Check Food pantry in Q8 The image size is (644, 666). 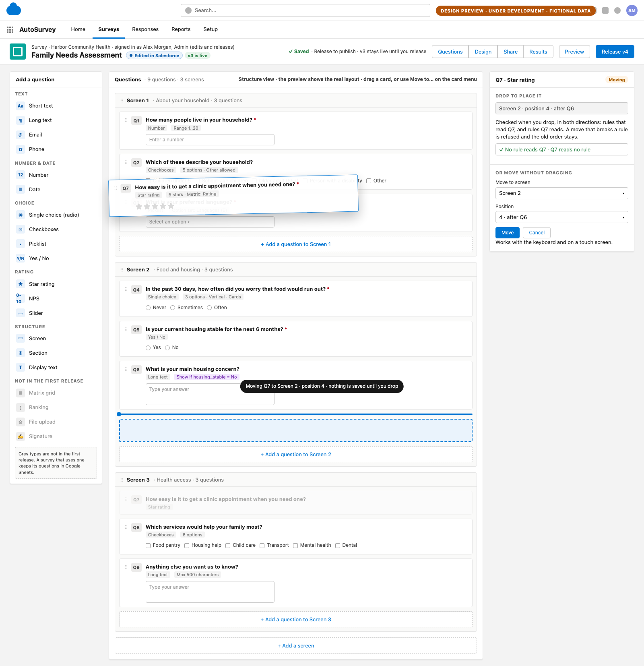148,546
